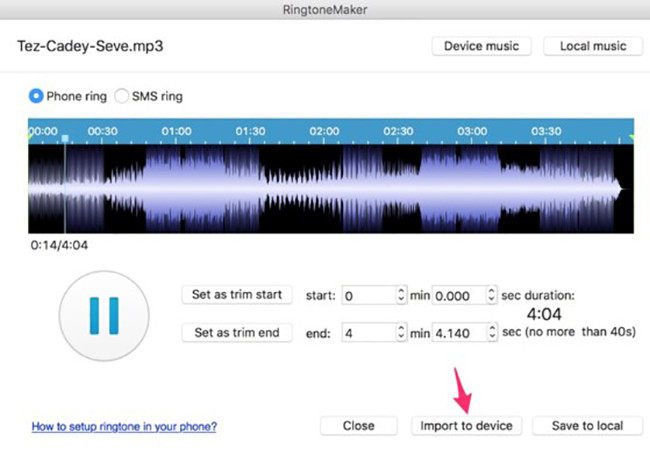
Task: Click the playhead marker on the timeline
Action: click(x=65, y=139)
